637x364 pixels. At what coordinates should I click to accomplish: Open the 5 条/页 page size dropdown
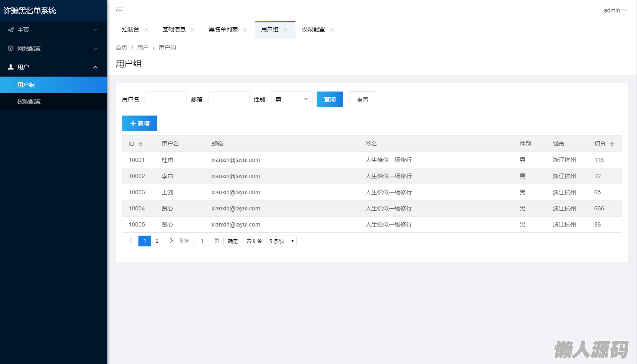281,241
